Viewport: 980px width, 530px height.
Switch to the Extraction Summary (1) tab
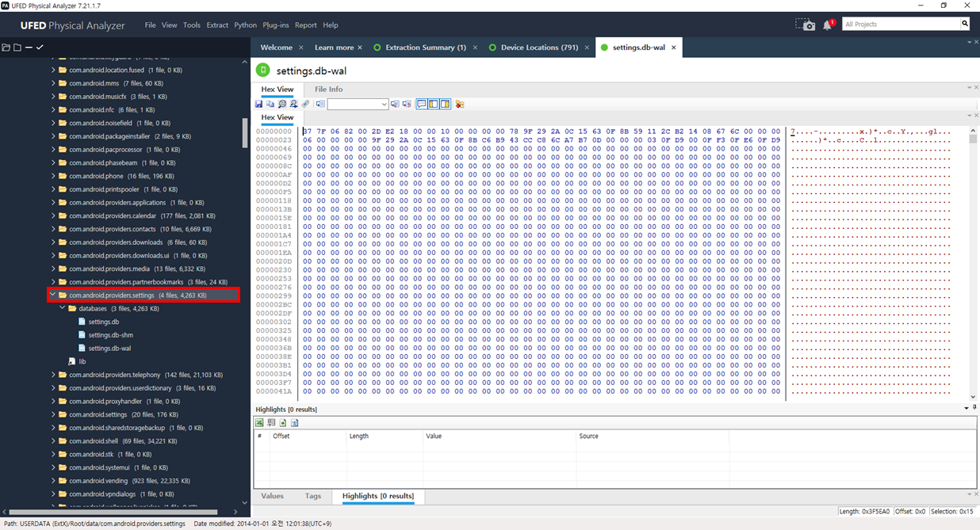(425, 48)
